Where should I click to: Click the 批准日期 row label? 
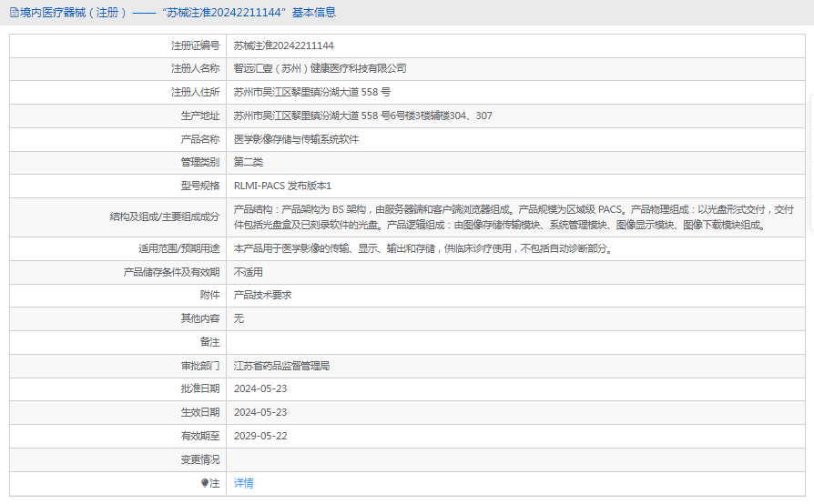200,388
